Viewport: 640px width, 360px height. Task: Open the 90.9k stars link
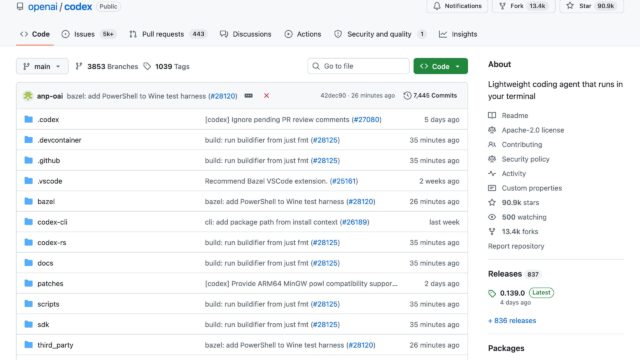[x=520, y=202]
